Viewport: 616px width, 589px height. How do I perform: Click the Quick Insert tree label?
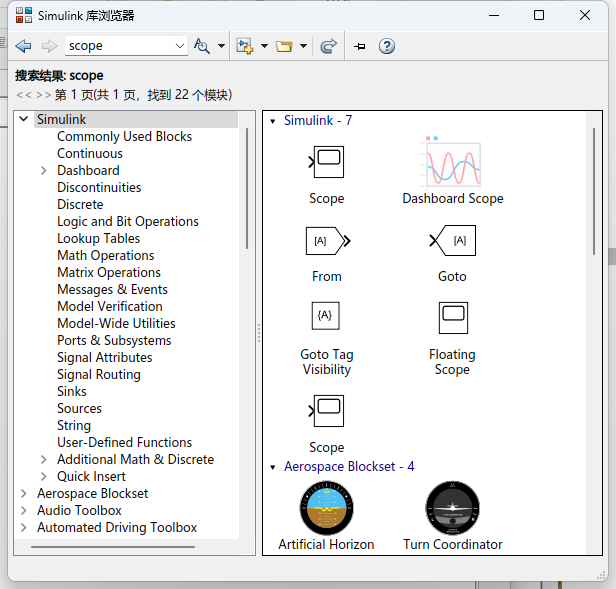click(x=91, y=476)
